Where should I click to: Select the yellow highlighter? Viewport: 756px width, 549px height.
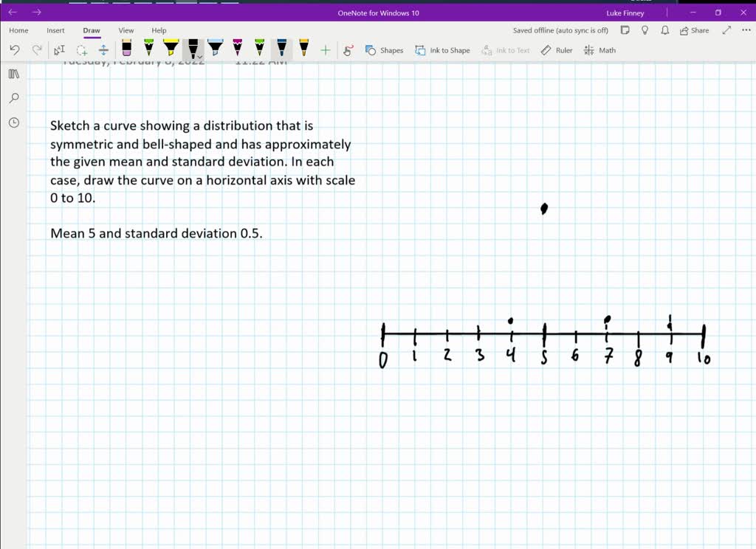coord(171,48)
